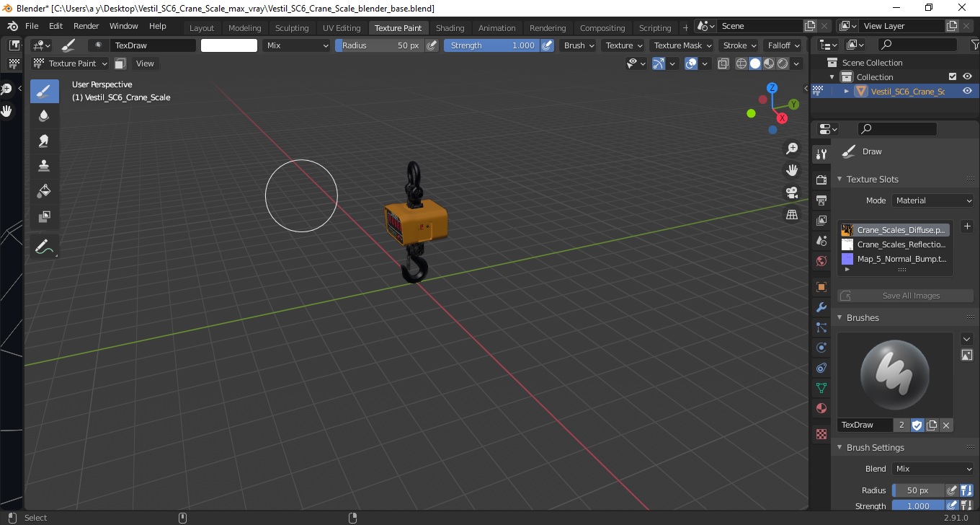Open the Object properties tab
980x525 pixels.
(x=821, y=287)
